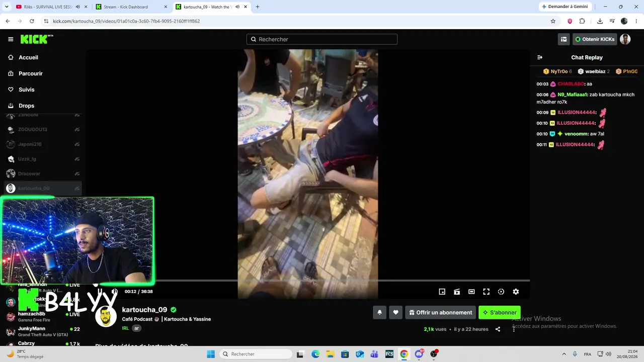The width and height of the screenshot is (644, 362).
Task: Open OBS Studio from taskbar
Action: 434,354
